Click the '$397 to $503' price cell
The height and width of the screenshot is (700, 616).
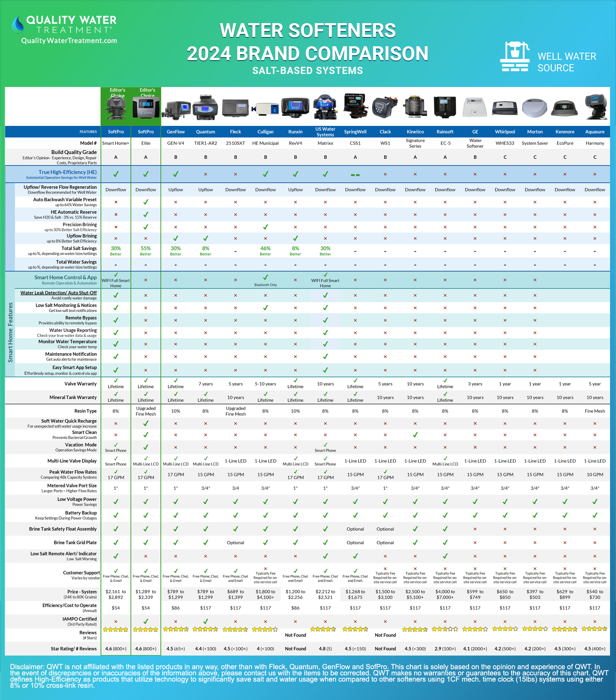coord(535,594)
